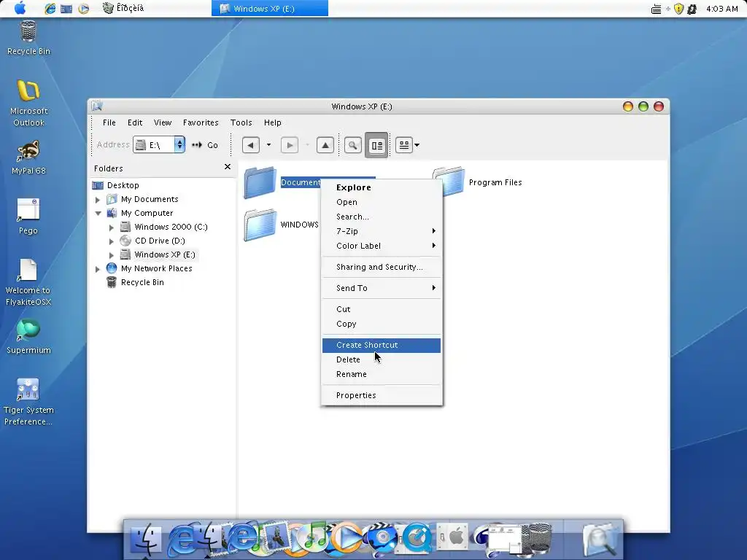Choose Delete from the context menu
The width and height of the screenshot is (747, 560).
(x=381, y=360)
